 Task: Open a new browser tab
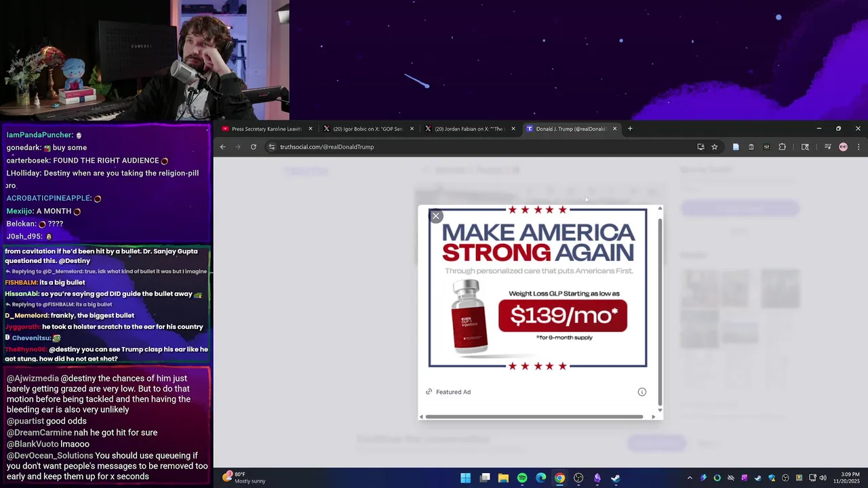[630, 129]
